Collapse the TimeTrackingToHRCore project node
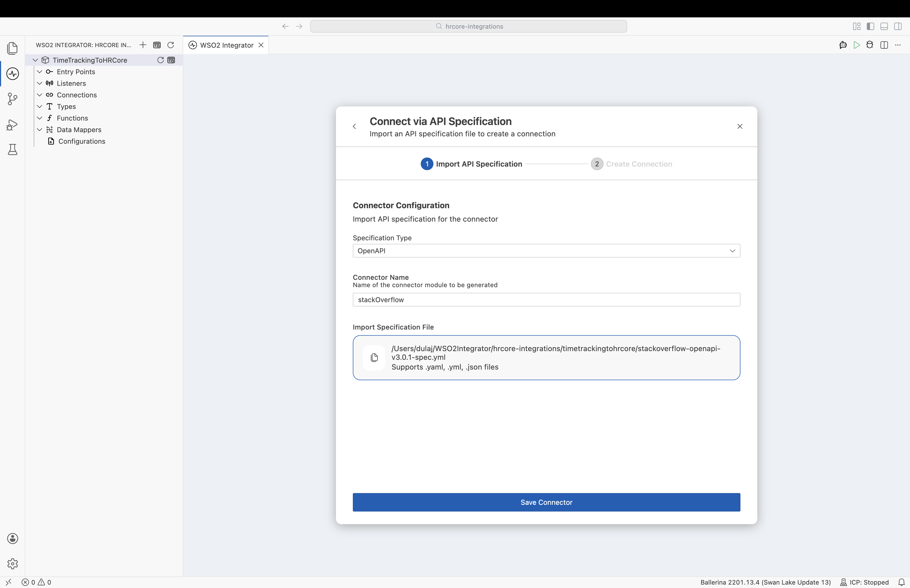The height and width of the screenshot is (588, 910). pos(36,60)
